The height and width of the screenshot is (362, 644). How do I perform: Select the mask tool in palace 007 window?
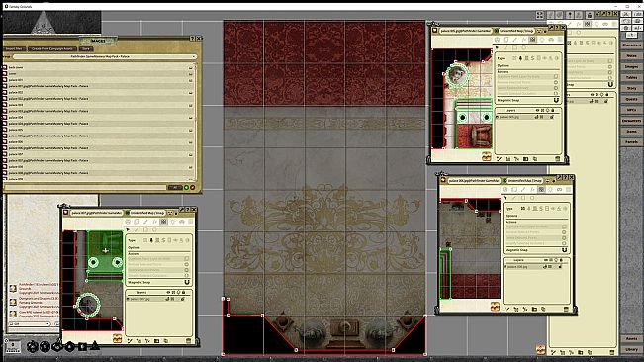tap(137, 222)
